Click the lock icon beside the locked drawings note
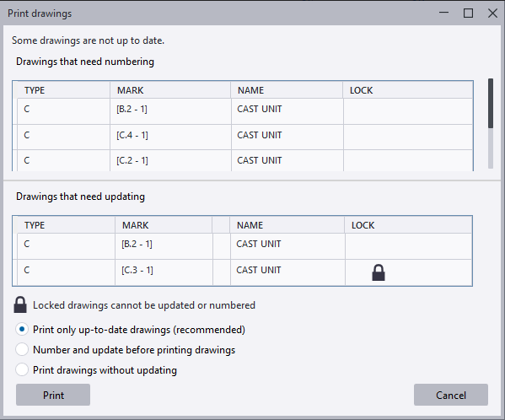Screen dimensions: 505x420 [x=20, y=304]
